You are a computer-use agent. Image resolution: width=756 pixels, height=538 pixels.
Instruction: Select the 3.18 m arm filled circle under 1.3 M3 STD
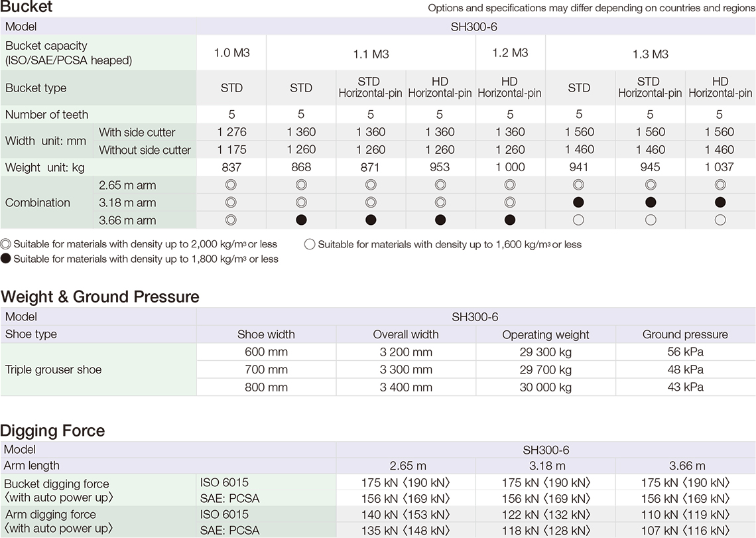579,202
